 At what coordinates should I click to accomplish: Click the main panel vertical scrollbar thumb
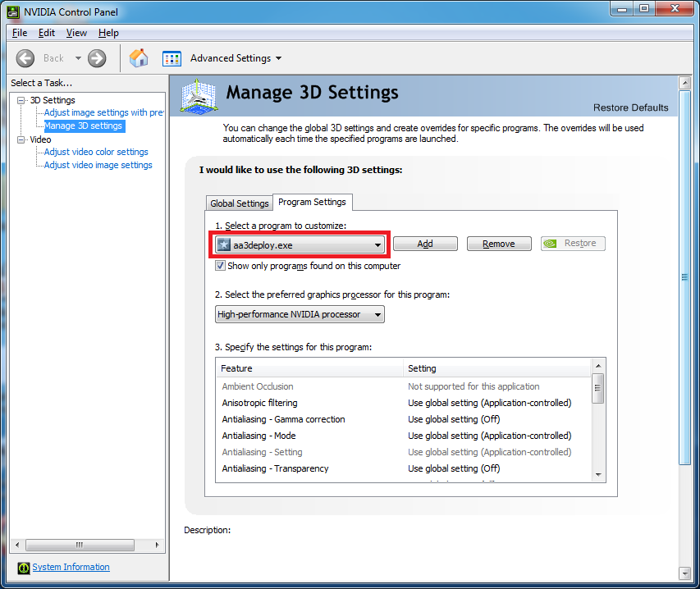684,277
